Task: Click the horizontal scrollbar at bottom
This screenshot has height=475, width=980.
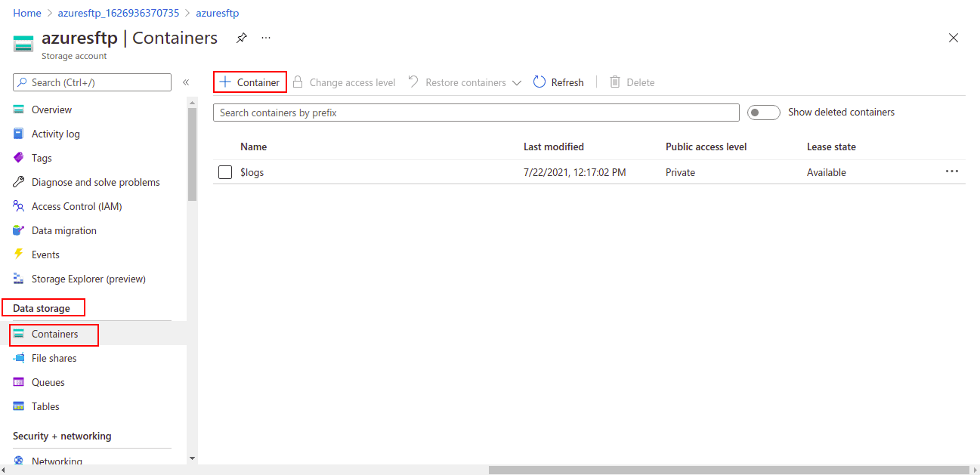Action: [x=731, y=470]
